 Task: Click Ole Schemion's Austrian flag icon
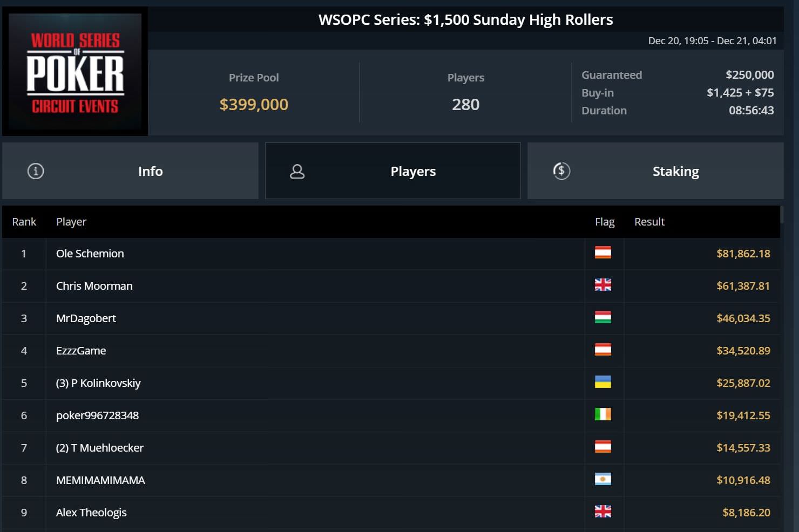coord(603,253)
